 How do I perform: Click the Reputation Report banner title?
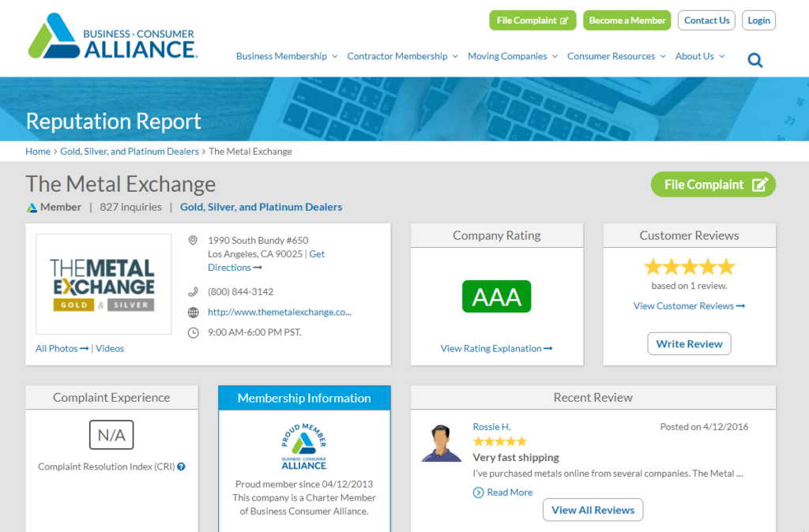114,121
